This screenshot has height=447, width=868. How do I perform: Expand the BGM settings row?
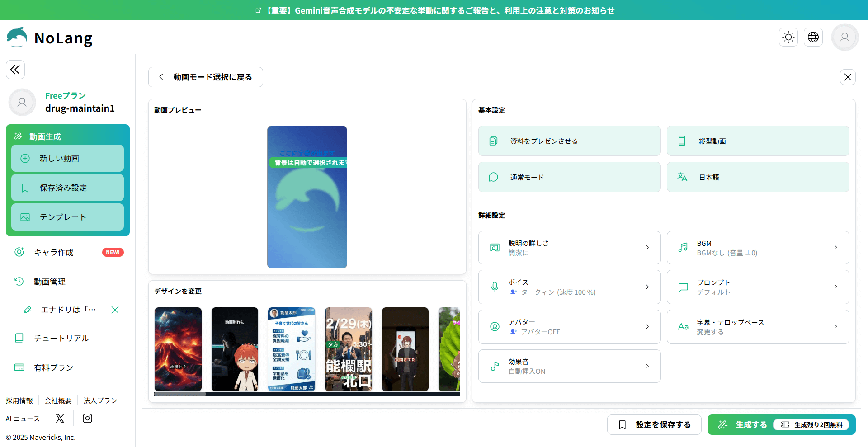(758, 248)
